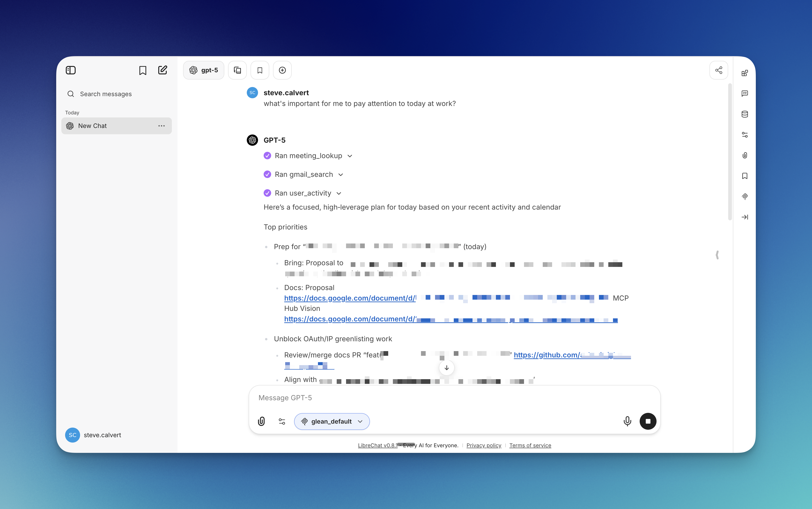Duplicate the current conversation
The height and width of the screenshot is (509, 812).
click(237, 70)
